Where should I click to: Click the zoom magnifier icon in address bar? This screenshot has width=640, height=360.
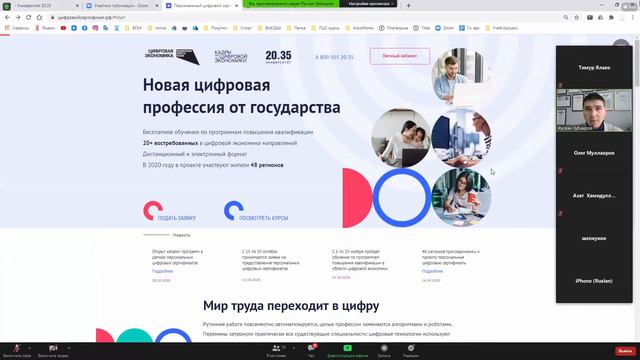[566, 18]
